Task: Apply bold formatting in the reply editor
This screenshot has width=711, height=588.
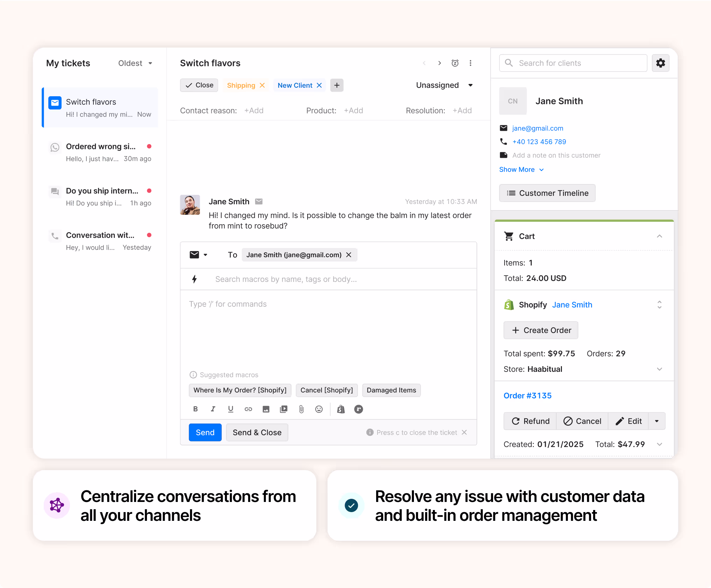Action: point(196,409)
